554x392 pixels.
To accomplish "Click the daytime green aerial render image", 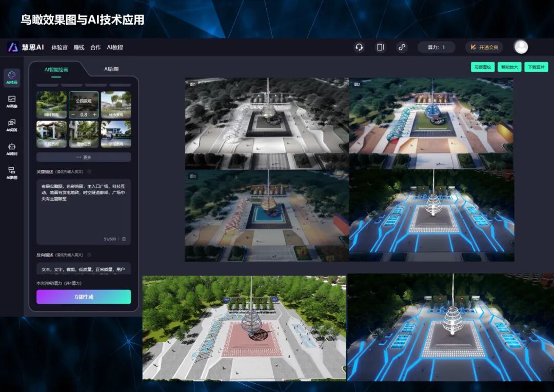I will point(244,328).
